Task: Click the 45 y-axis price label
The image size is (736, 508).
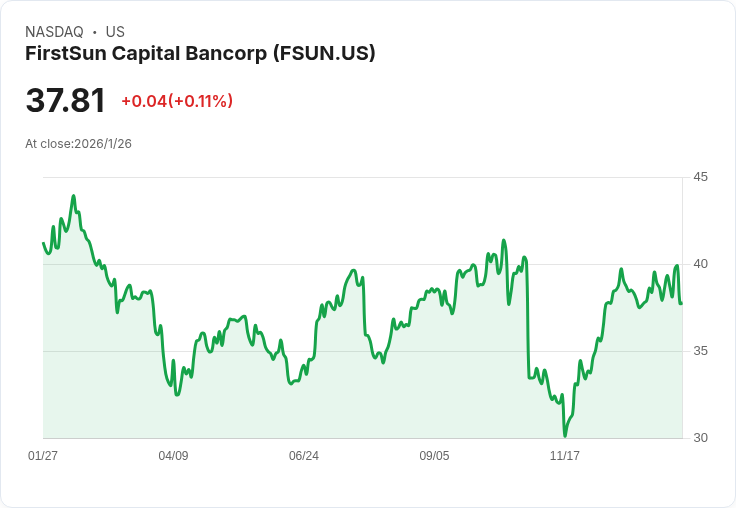Action: pyautogui.click(x=700, y=177)
